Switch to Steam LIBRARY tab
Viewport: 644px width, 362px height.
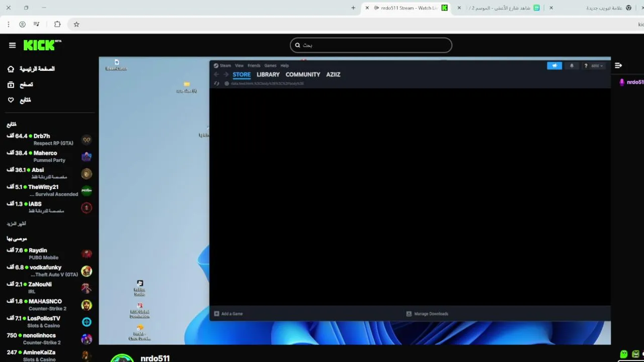(268, 74)
